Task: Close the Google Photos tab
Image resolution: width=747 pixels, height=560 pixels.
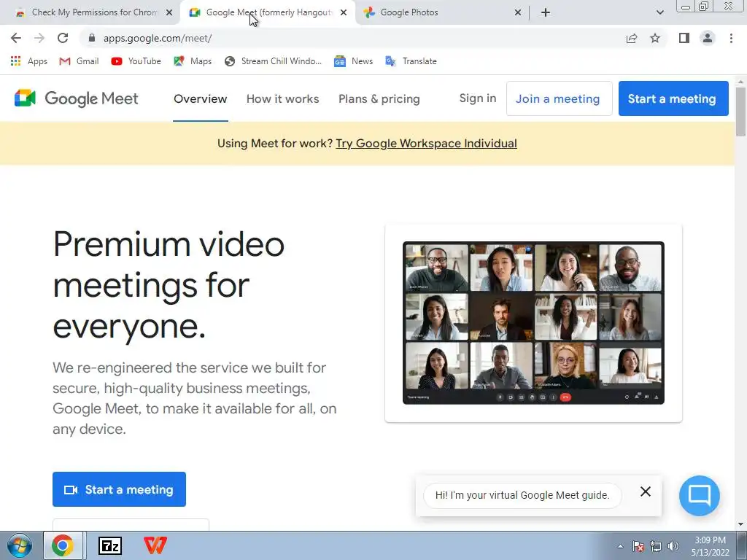Action: 518,12
